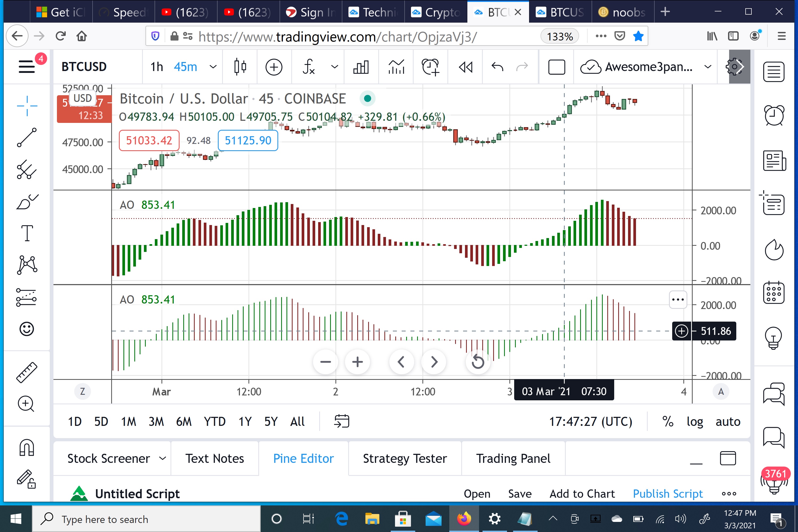Viewport: 798px width, 532px height.
Task: Select the brush drawing tool
Action: (27, 202)
